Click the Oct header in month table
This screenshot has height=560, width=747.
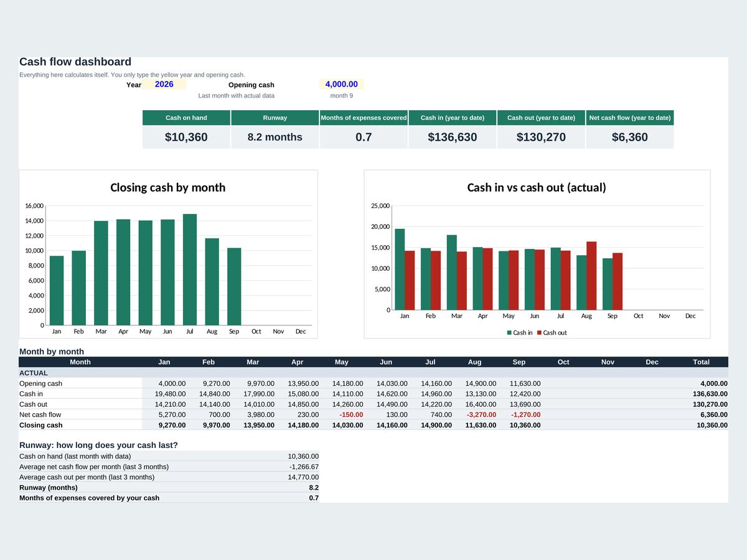[563, 362]
